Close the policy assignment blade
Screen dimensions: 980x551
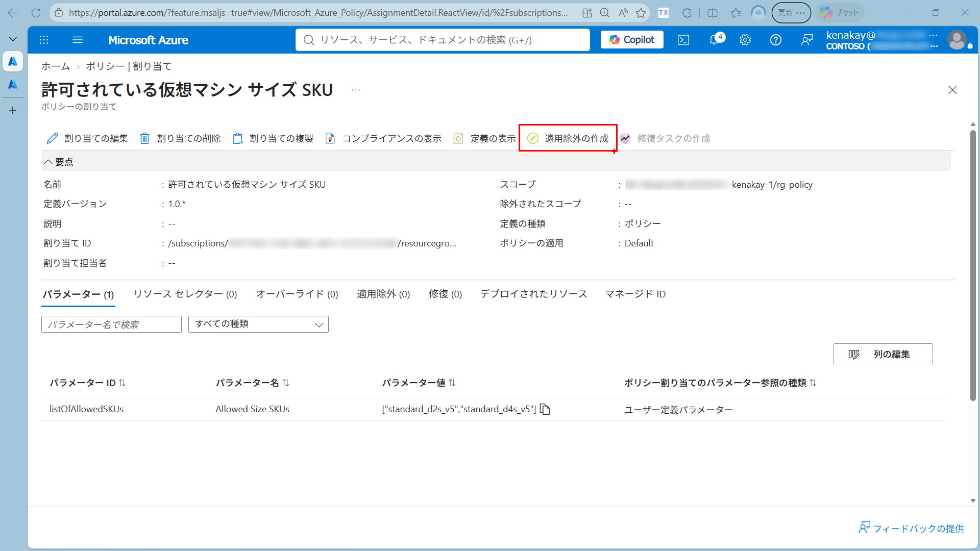click(x=952, y=90)
